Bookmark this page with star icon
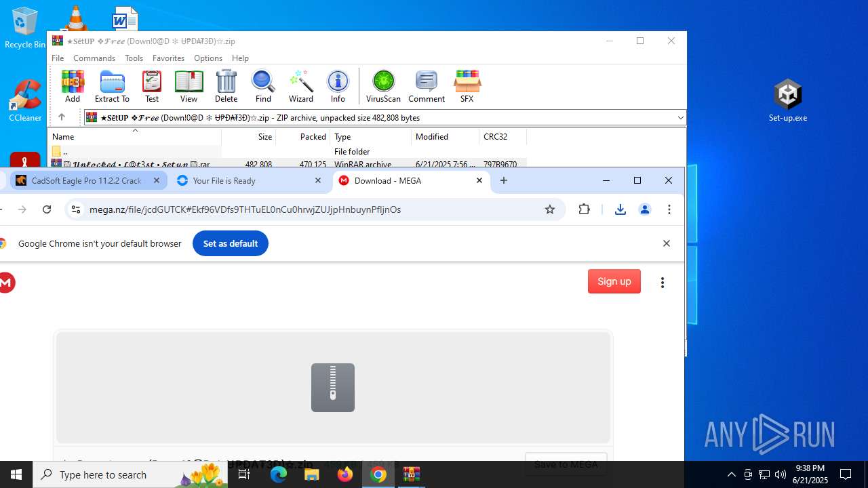This screenshot has width=868, height=488. (x=550, y=209)
